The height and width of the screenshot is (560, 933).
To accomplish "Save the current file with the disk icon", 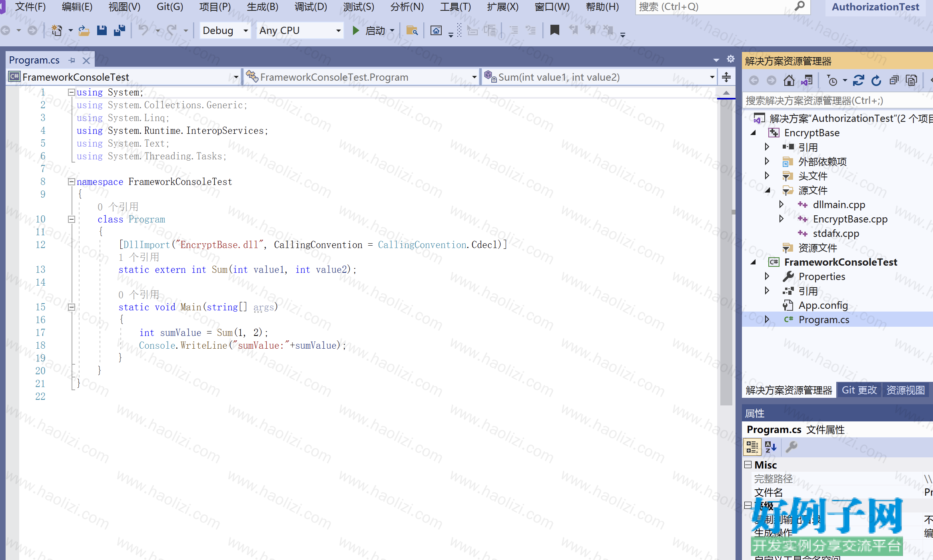I will (102, 30).
